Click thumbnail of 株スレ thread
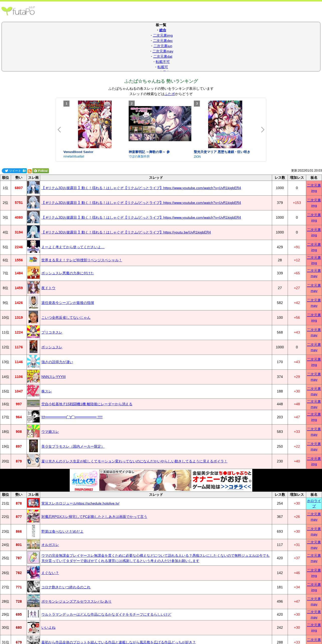Screen dimensions: 322x644 [x=33, y=391]
